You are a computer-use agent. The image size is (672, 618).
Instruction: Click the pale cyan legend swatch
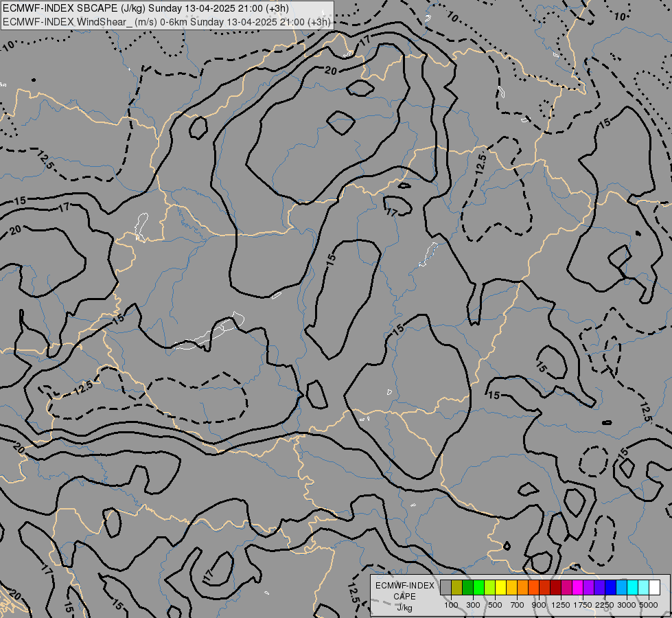point(644,587)
